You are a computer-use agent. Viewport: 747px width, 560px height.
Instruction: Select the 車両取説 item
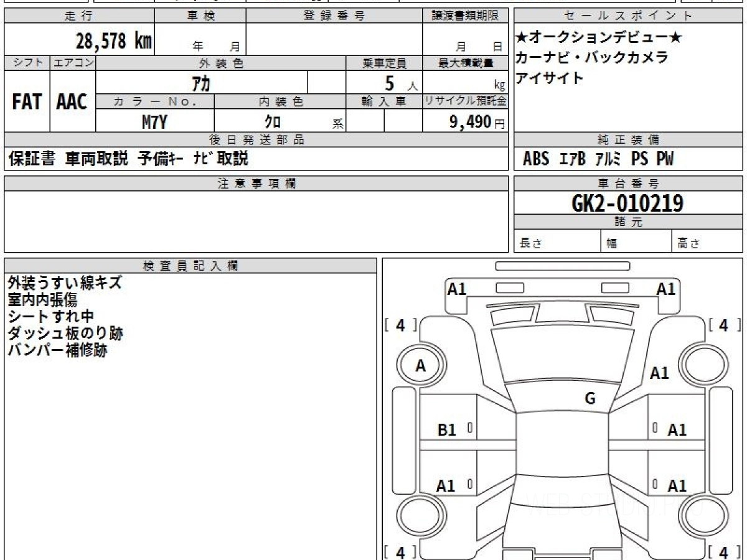click(x=96, y=159)
